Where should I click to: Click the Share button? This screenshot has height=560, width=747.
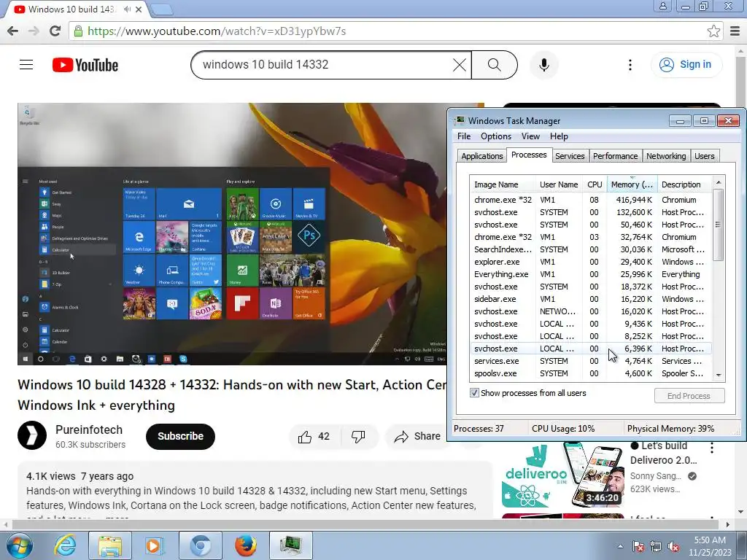(x=417, y=436)
